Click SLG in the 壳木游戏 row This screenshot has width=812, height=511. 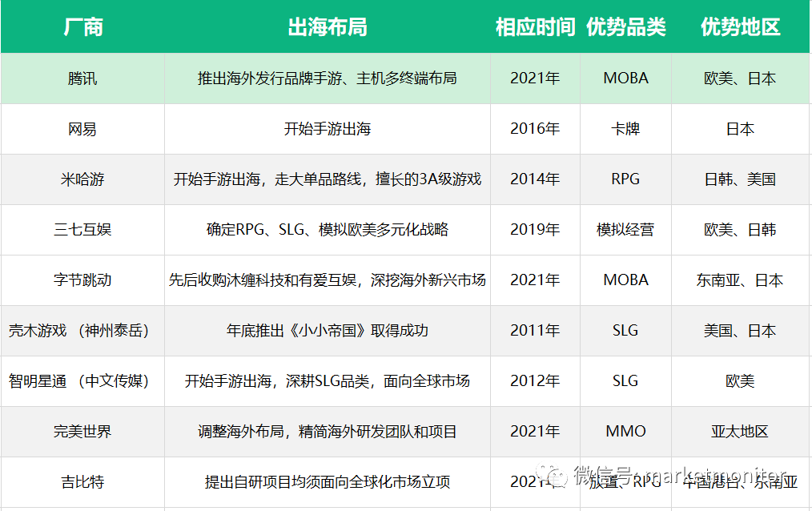625,330
